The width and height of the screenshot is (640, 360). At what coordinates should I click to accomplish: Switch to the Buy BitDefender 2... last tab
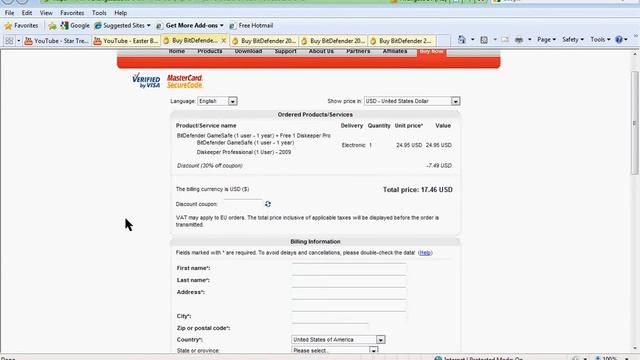coord(402,41)
